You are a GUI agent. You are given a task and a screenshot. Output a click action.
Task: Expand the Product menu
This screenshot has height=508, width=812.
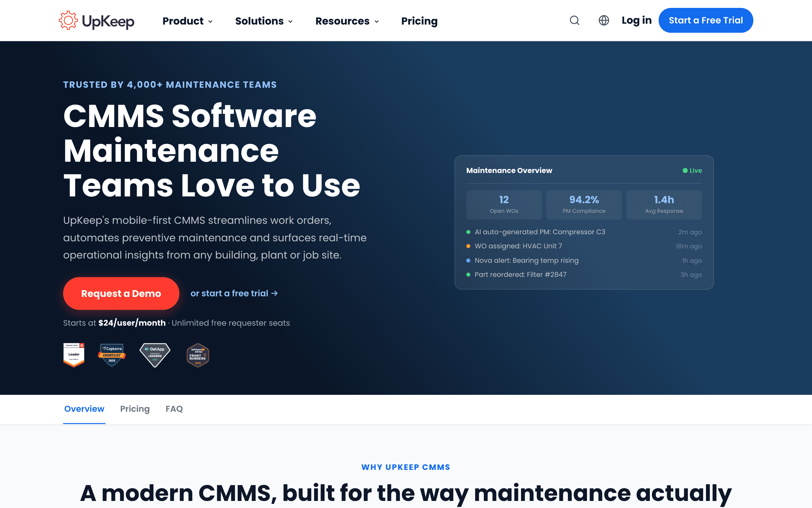pyautogui.click(x=187, y=21)
